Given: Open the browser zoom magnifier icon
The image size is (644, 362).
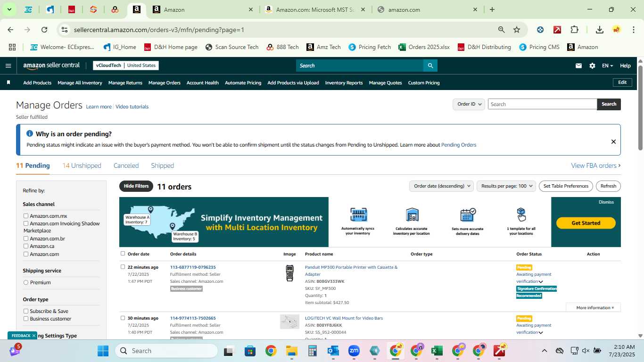Looking at the screenshot, I should (x=502, y=30).
